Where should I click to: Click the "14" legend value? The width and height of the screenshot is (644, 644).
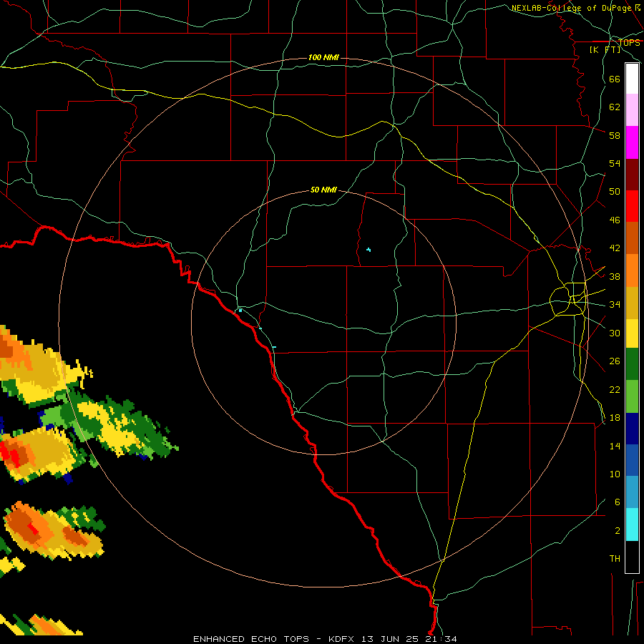(615, 446)
